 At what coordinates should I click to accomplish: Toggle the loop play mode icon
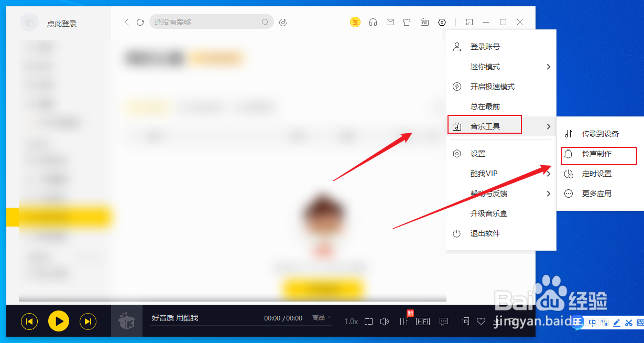[x=368, y=321]
